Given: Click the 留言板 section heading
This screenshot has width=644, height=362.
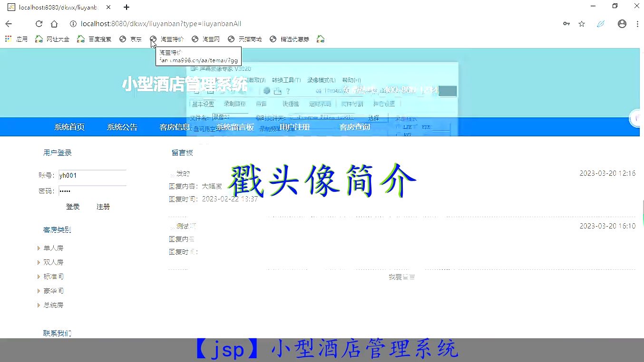Looking at the screenshot, I should [x=182, y=153].
